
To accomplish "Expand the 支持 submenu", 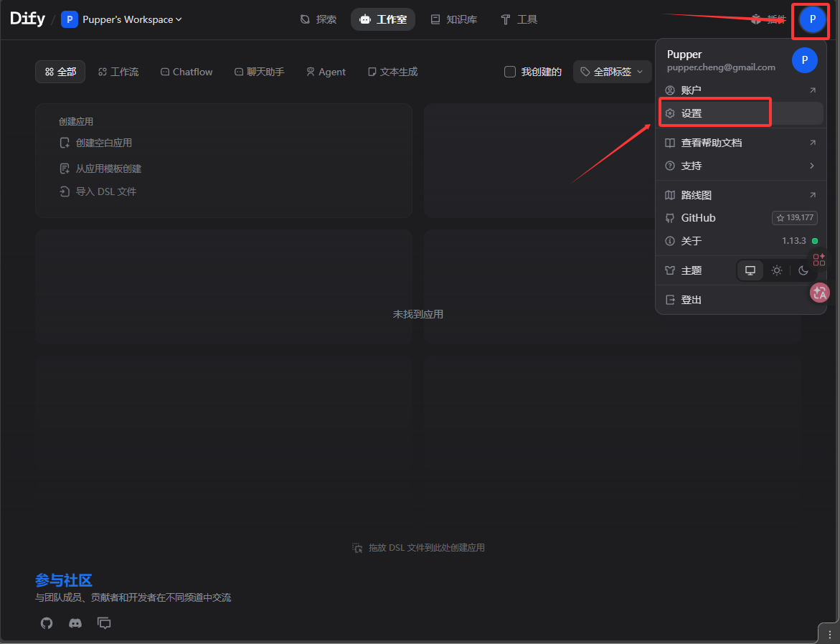I will (x=740, y=166).
